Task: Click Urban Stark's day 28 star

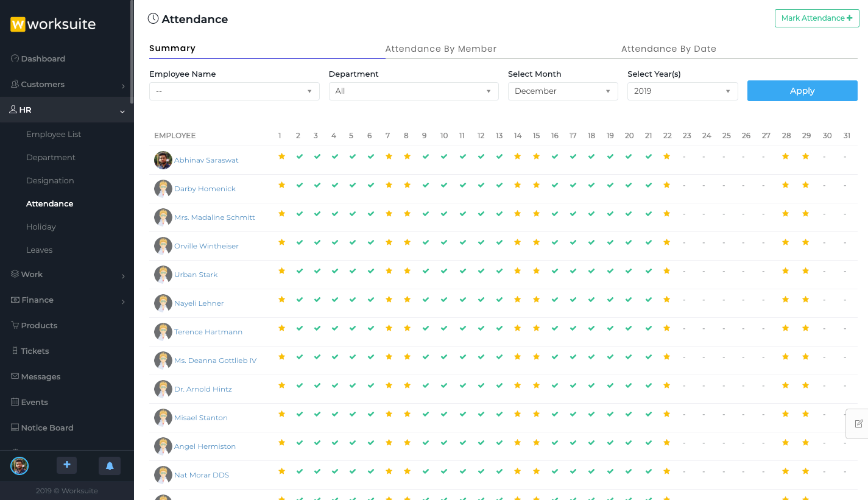Action: (x=786, y=271)
